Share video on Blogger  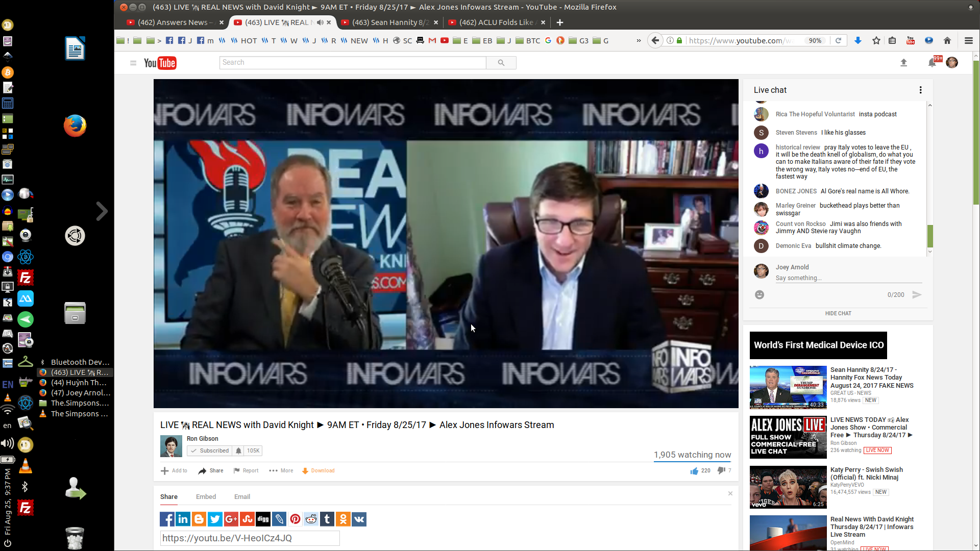click(199, 519)
